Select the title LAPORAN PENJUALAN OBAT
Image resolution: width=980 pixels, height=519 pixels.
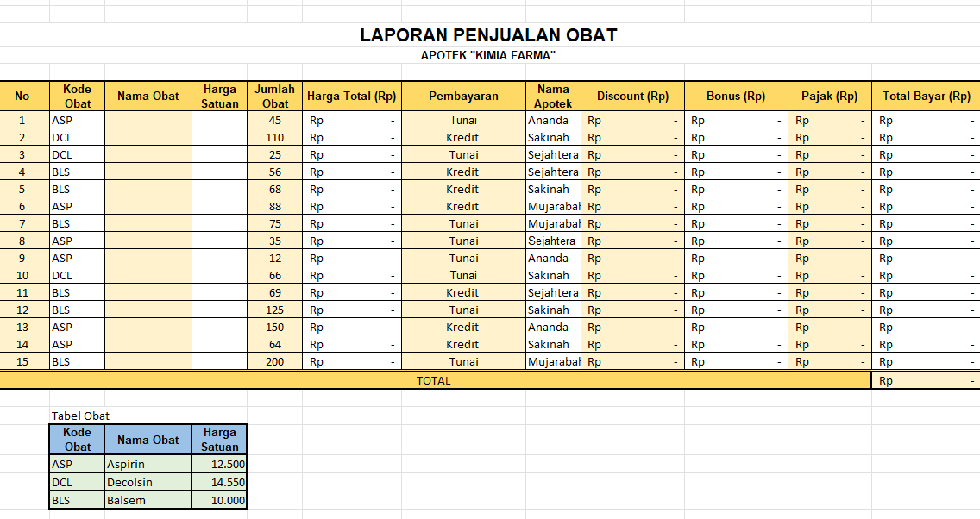488,35
